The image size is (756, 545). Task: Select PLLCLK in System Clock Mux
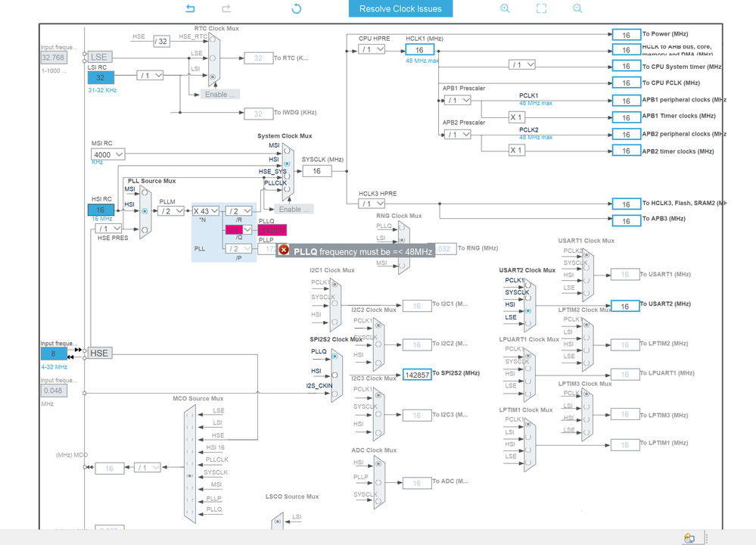click(287, 189)
